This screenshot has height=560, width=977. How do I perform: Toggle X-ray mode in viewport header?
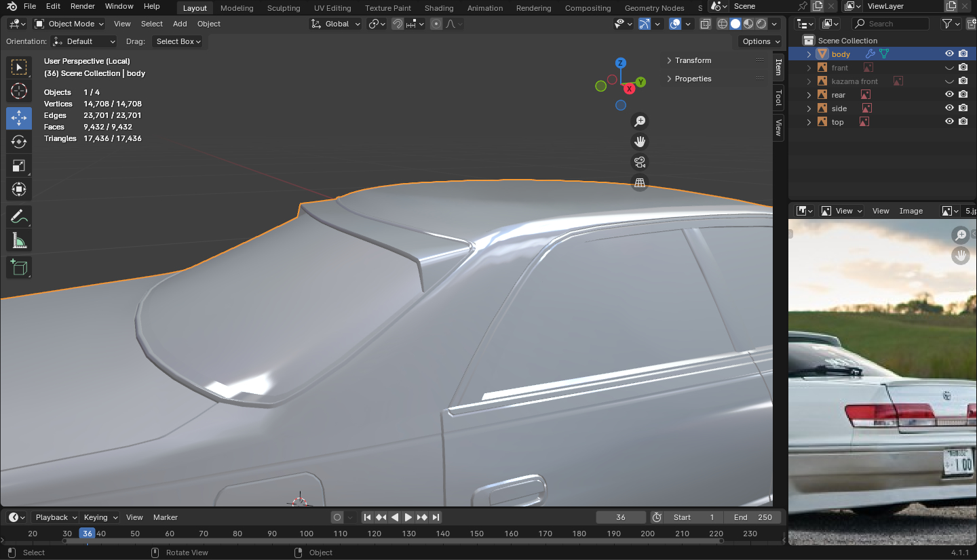pyautogui.click(x=706, y=24)
